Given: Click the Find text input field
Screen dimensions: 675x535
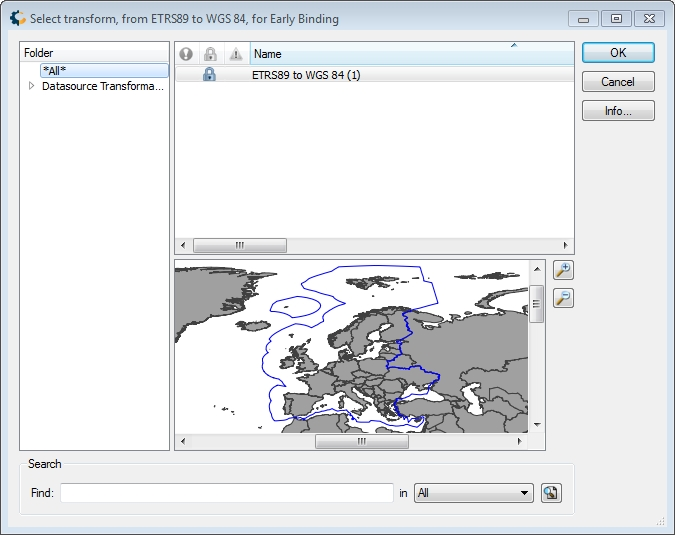Looking at the screenshot, I should tap(227, 493).
